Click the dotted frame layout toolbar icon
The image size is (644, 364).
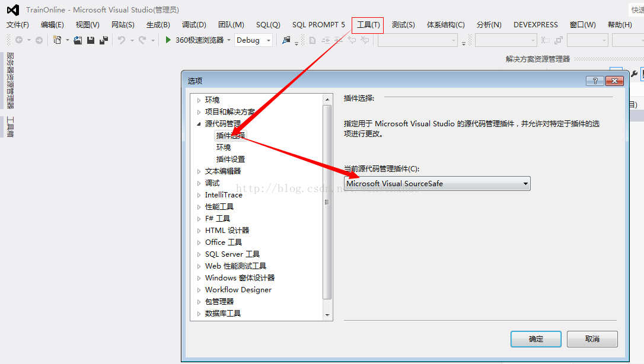546,40
